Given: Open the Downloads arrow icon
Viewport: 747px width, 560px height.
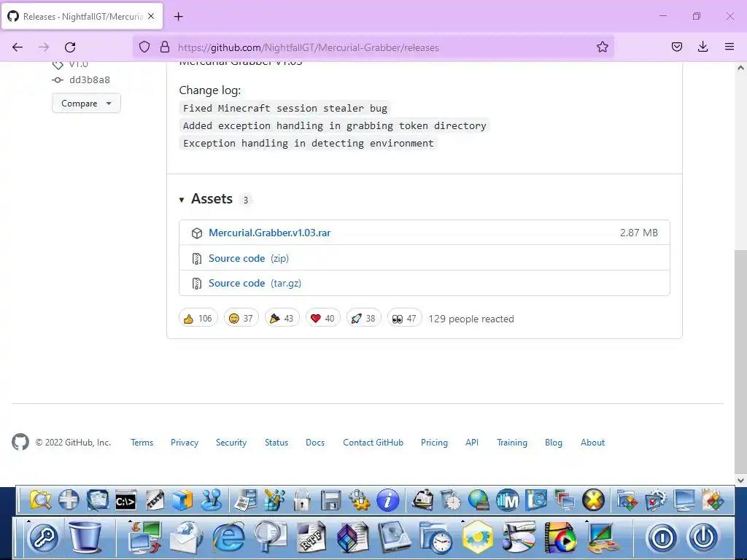Looking at the screenshot, I should pyautogui.click(x=703, y=47).
